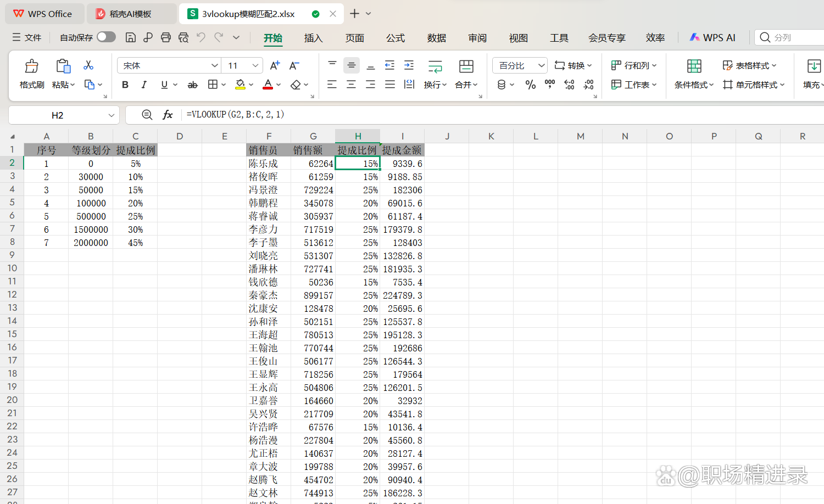
Task: Open the WPS AI button
Action: pyautogui.click(x=712, y=37)
